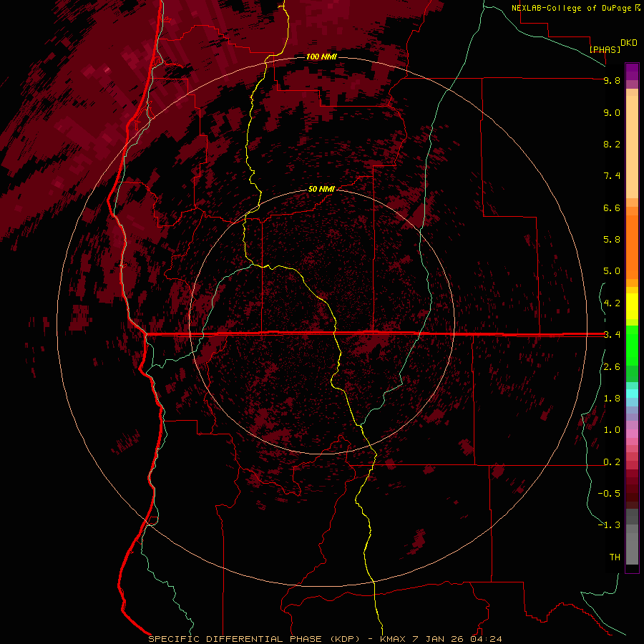Click the 0.2 value on the color scale
The width and height of the screenshot is (644, 644).
click(x=612, y=462)
